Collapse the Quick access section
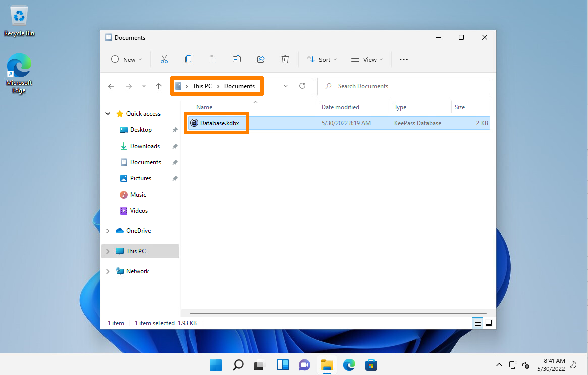Viewport: 588px width, 375px height. click(x=108, y=114)
